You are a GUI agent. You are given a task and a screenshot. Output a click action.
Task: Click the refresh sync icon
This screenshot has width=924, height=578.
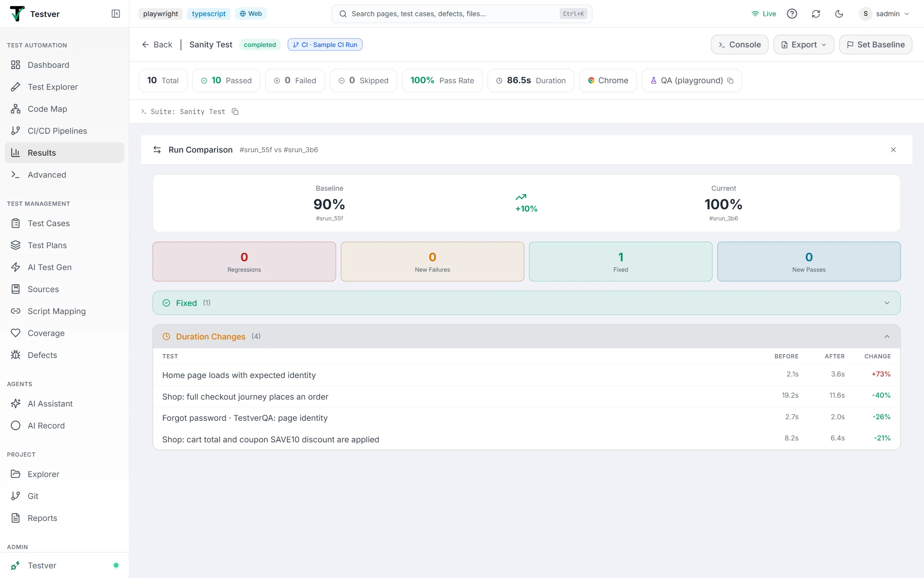click(x=816, y=14)
